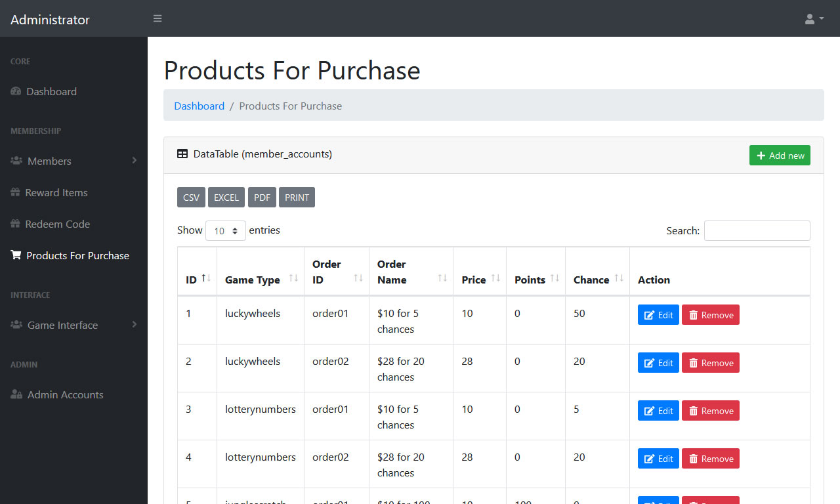Select the Members sidebar item
This screenshot has height=504, width=840.
click(x=49, y=161)
